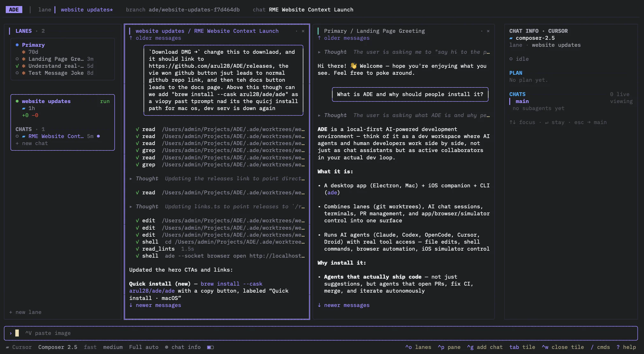Click the ADE logo badge
This screenshot has height=354, width=644.
point(14,10)
